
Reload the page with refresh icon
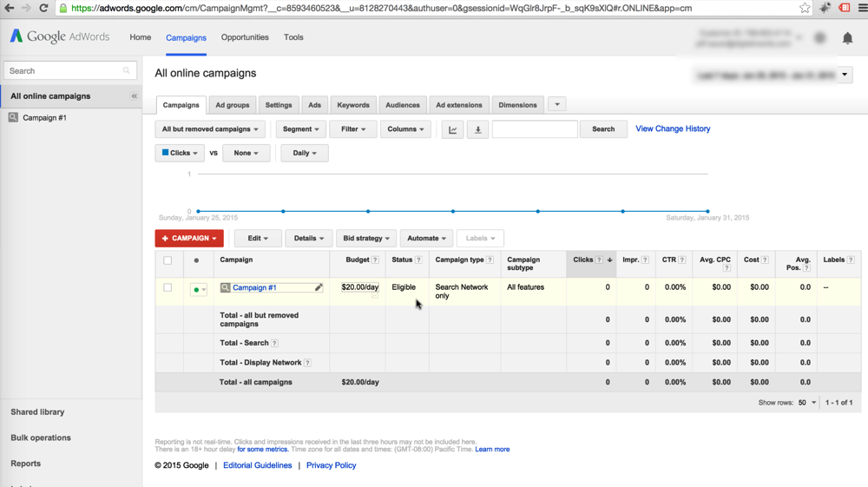tap(43, 9)
